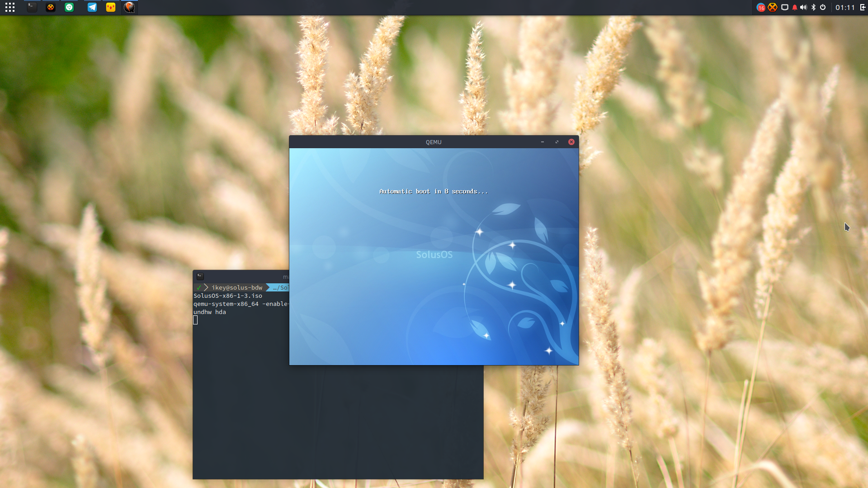Screen dimensions: 868x488
Task: Click the 'Automatic boot in 8 seconds' text
Action: point(434,192)
